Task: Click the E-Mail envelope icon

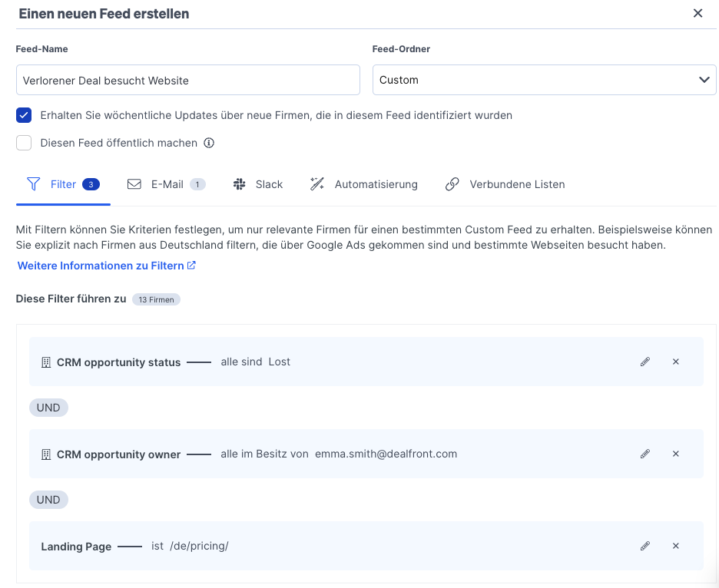Action: (134, 184)
